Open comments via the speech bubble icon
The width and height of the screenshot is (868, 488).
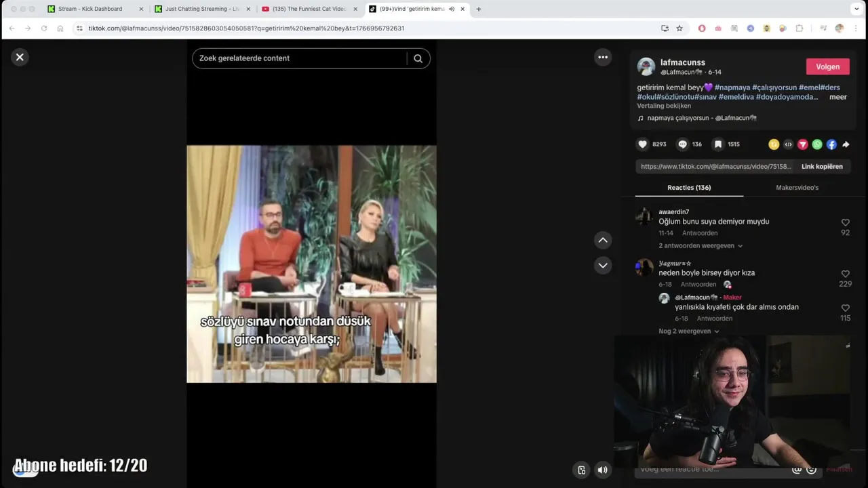point(683,144)
